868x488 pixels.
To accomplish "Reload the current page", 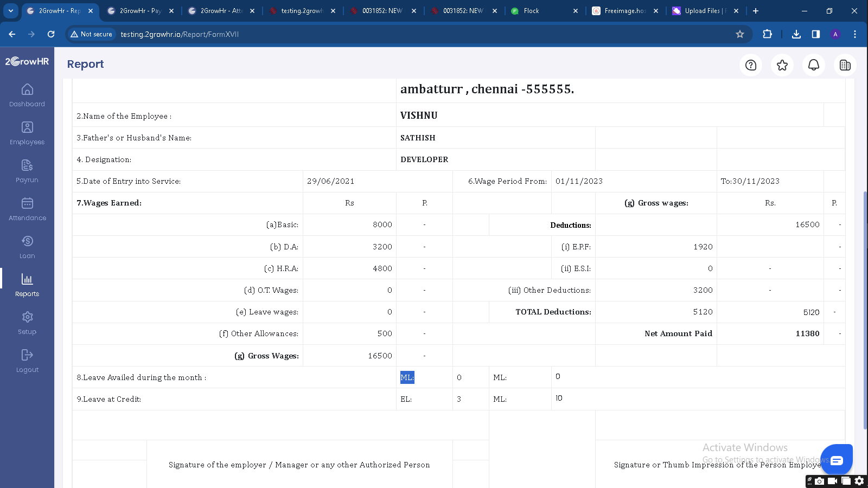I will [51, 34].
